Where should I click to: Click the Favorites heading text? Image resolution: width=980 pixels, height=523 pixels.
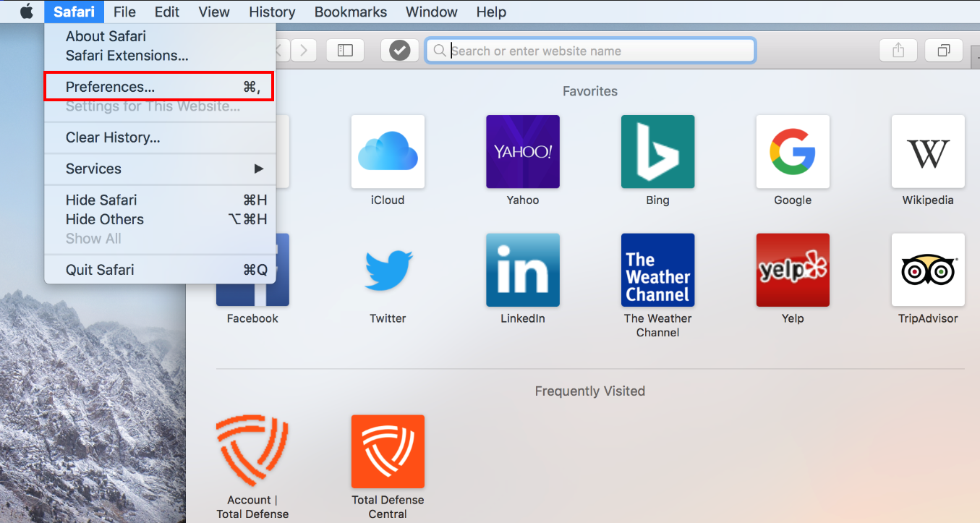590,91
